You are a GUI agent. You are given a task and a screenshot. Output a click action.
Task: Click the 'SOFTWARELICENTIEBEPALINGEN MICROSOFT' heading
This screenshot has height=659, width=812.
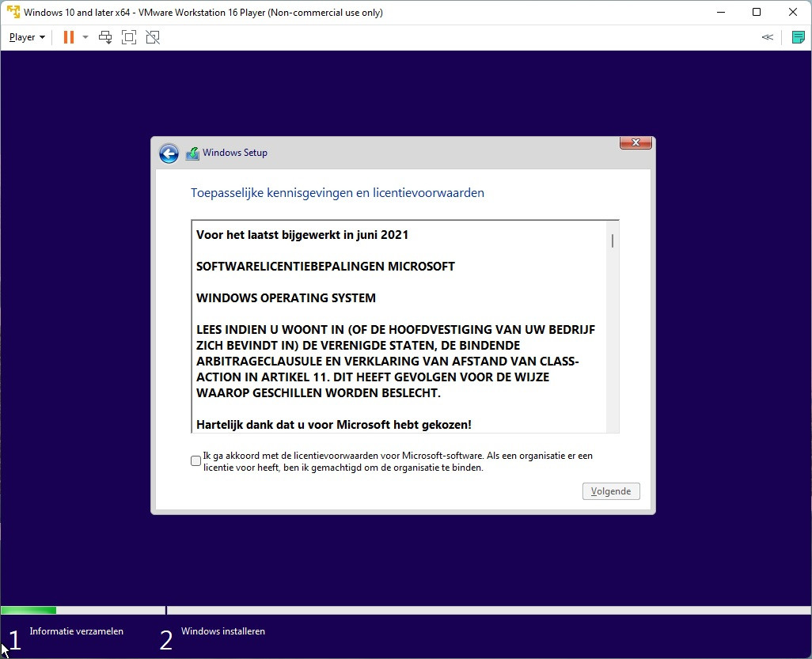coord(325,267)
